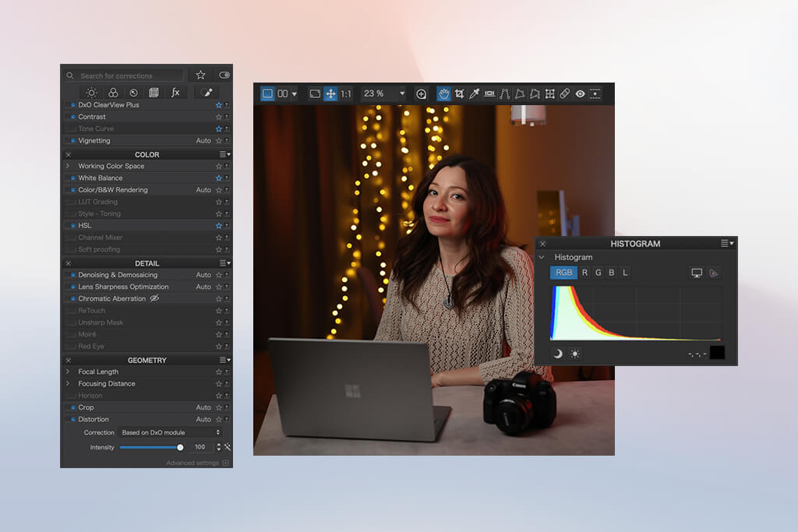This screenshot has height=532, width=798.
Task: Select the force rectangle perspective tool
Action: pyautogui.click(x=520, y=93)
